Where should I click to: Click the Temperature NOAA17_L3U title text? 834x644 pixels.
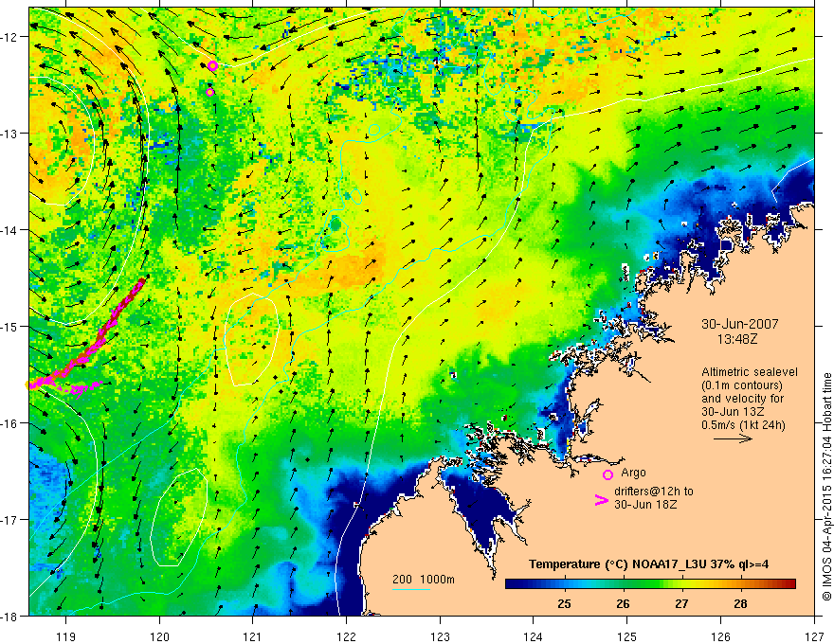(648, 564)
